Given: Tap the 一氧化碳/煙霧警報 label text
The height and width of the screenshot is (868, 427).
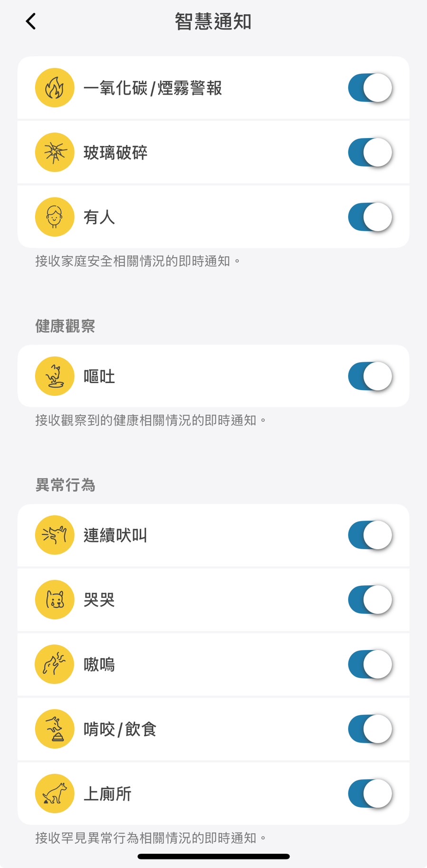Looking at the screenshot, I should point(153,88).
